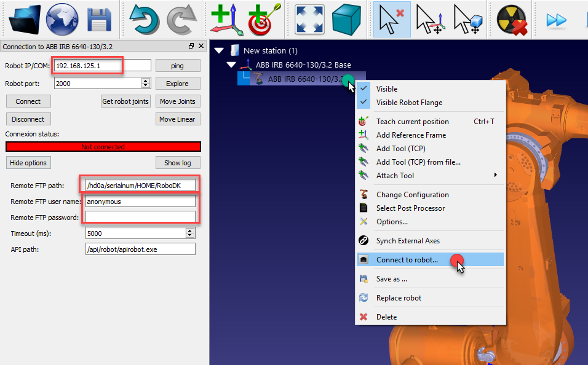Select the isometric view cube icon
Screen dimensions: 588x365
coord(346,18)
